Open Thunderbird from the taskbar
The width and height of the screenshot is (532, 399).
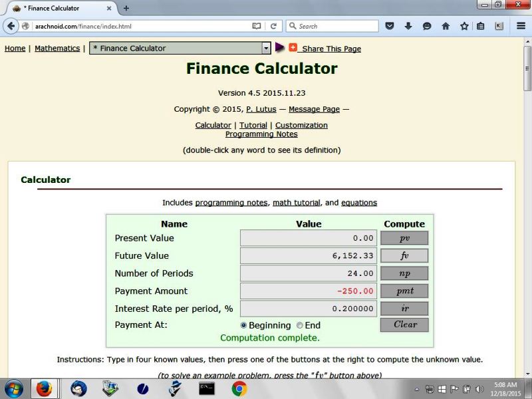pyautogui.click(x=78, y=389)
